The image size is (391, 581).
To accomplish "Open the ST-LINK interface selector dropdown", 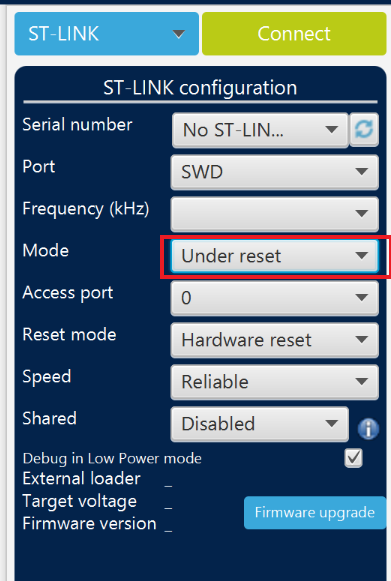I will point(107,34).
